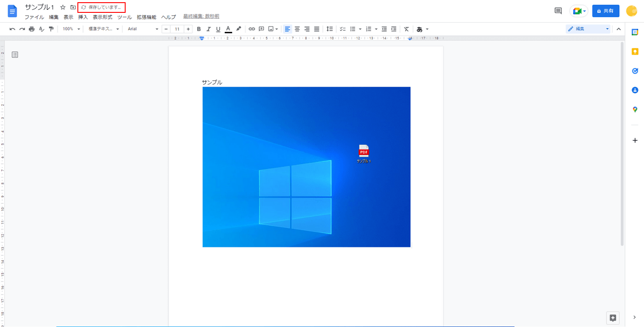Hide the menus with the collapse chevron

pyautogui.click(x=619, y=29)
